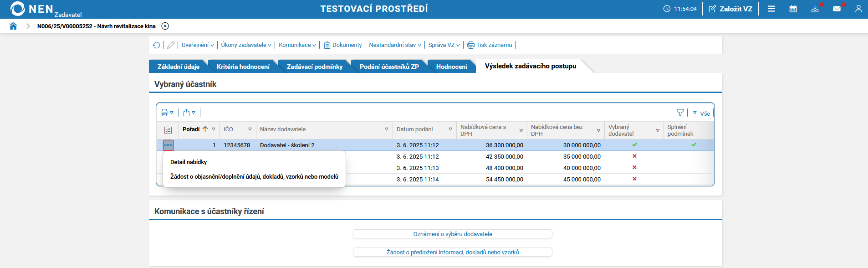Open the hamburger main menu
This screenshot has width=868, height=268.
click(x=771, y=9)
